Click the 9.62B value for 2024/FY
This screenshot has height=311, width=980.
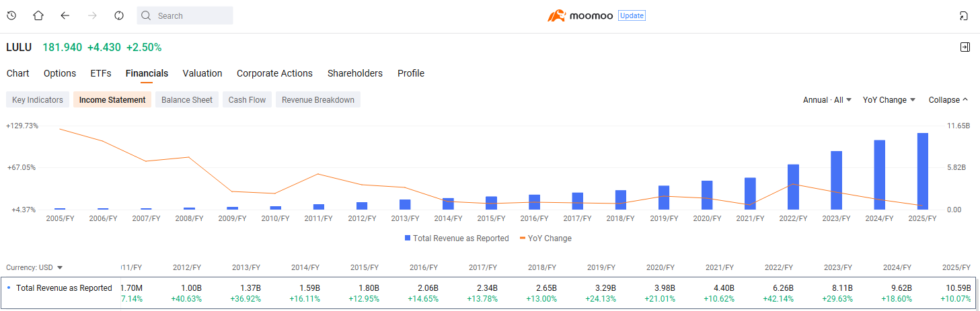(x=900, y=288)
